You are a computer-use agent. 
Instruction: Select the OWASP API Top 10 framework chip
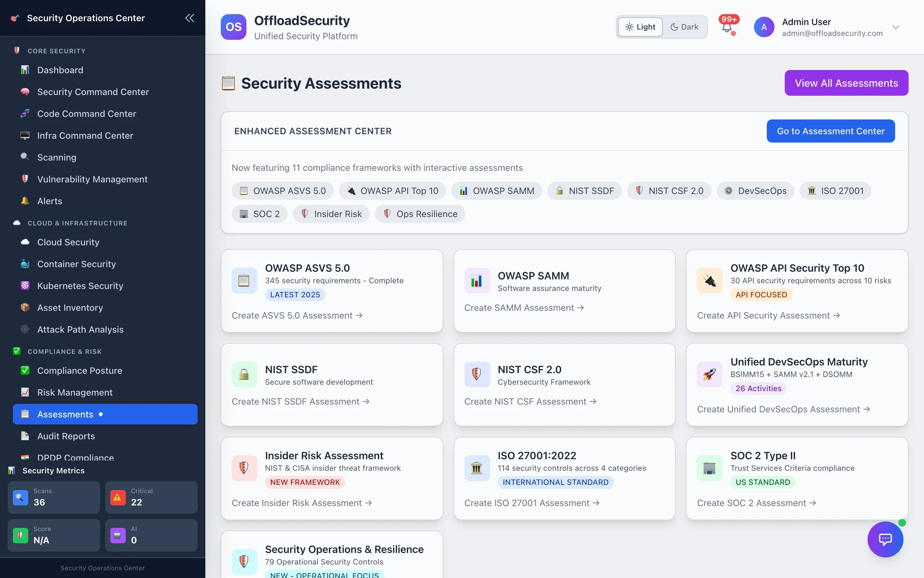point(392,191)
